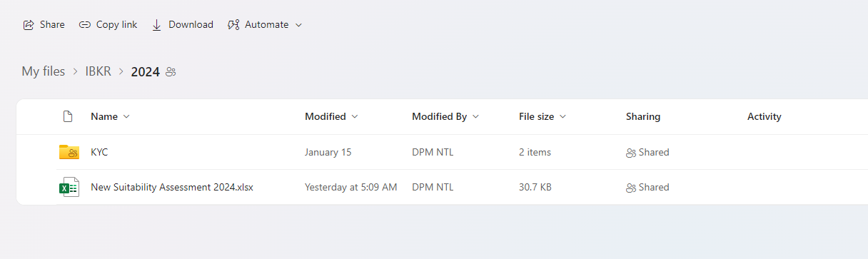Click the Download arrow icon
This screenshot has height=259, width=868.
click(157, 25)
